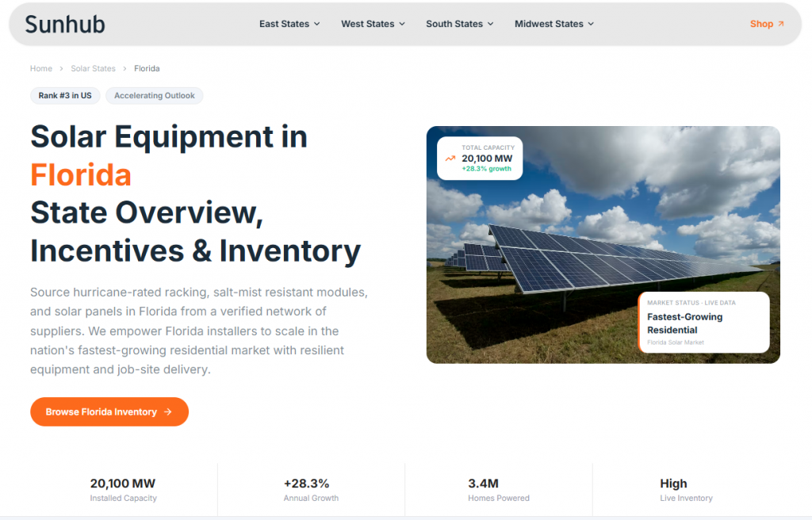
Task: Click the High Live Inventory stat
Action: click(x=686, y=490)
